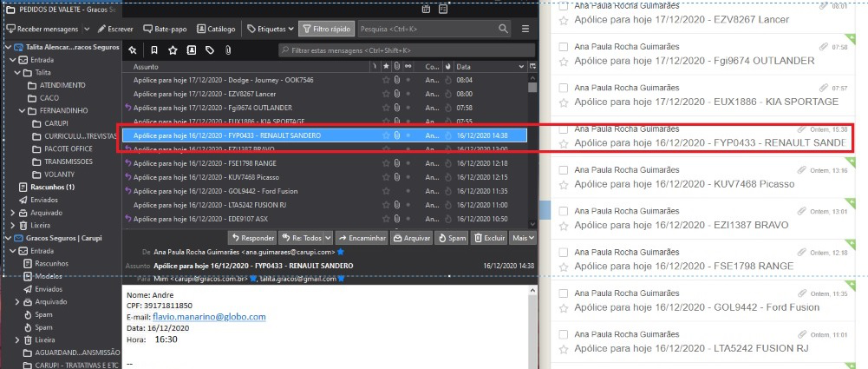The image size is (868, 369).
Task: Sort by the attachment column header
Action: 397,67
